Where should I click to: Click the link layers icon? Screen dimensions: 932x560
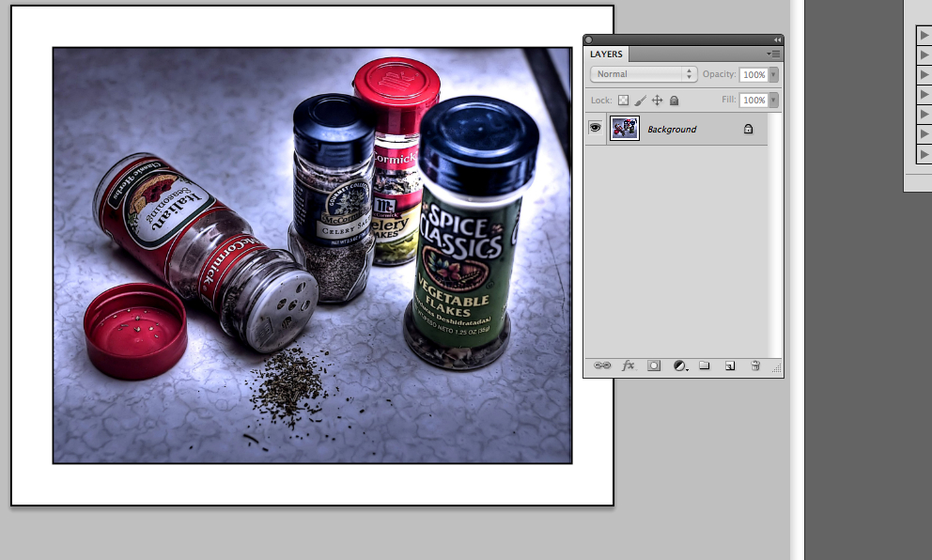(x=602, y=366)
